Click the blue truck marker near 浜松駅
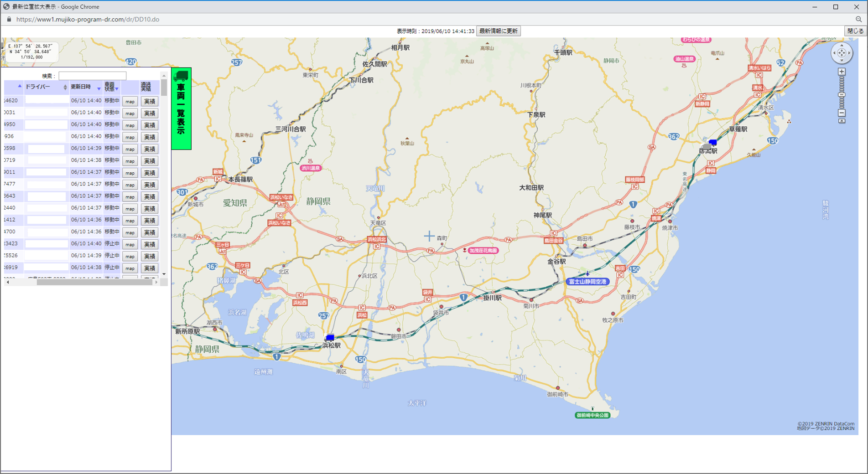This screenshot has width=868, height=474. tap(330, 337)
